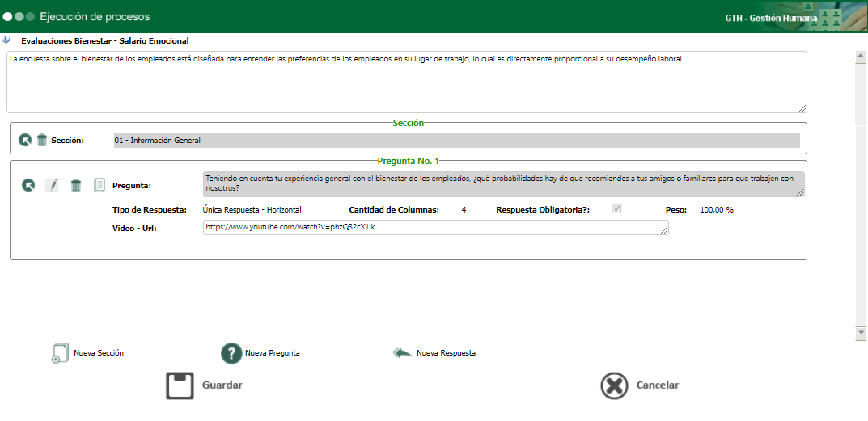Click the Guardar floppy disk icon

coord(180,385)
